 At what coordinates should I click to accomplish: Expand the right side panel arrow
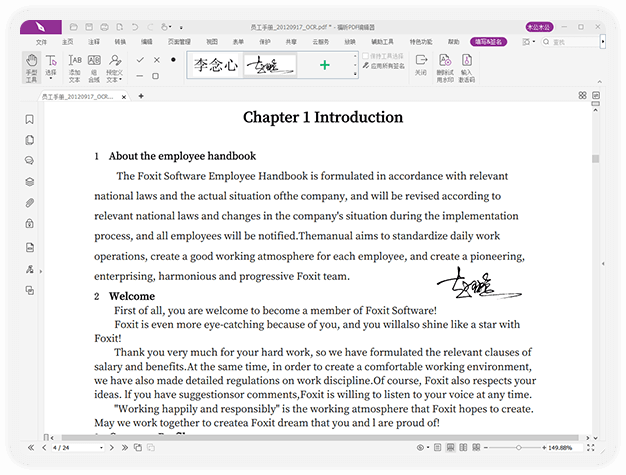click(603, 263)
